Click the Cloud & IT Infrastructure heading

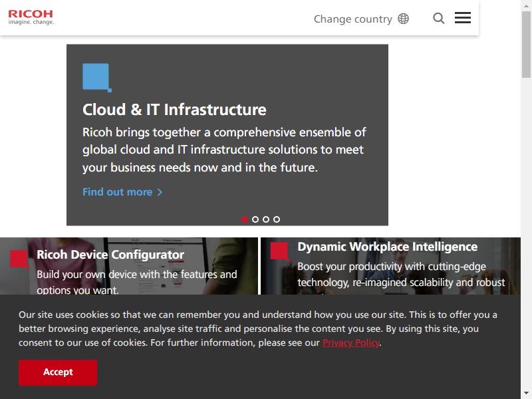(x=174, y=110)
